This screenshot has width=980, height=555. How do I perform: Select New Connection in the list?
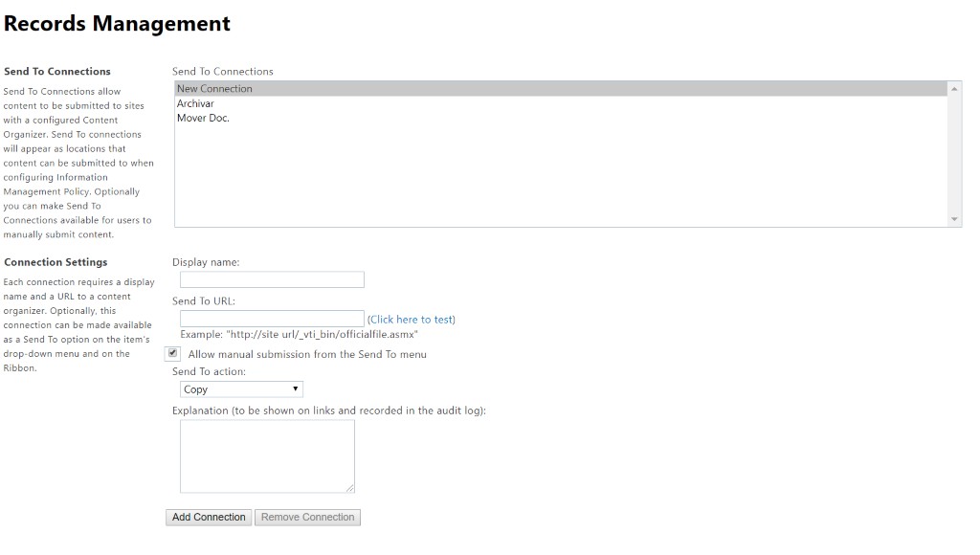561,89
